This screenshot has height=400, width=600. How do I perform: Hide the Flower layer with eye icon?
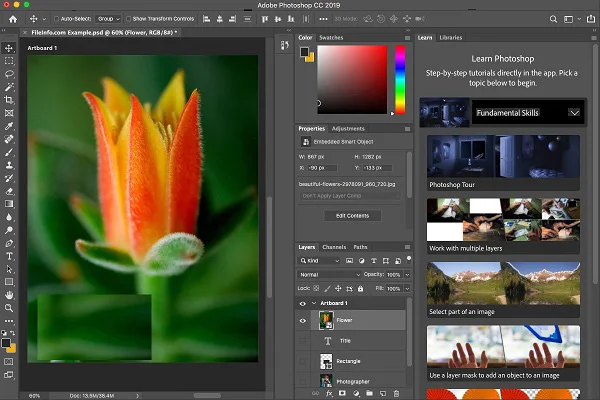point(303,321)
